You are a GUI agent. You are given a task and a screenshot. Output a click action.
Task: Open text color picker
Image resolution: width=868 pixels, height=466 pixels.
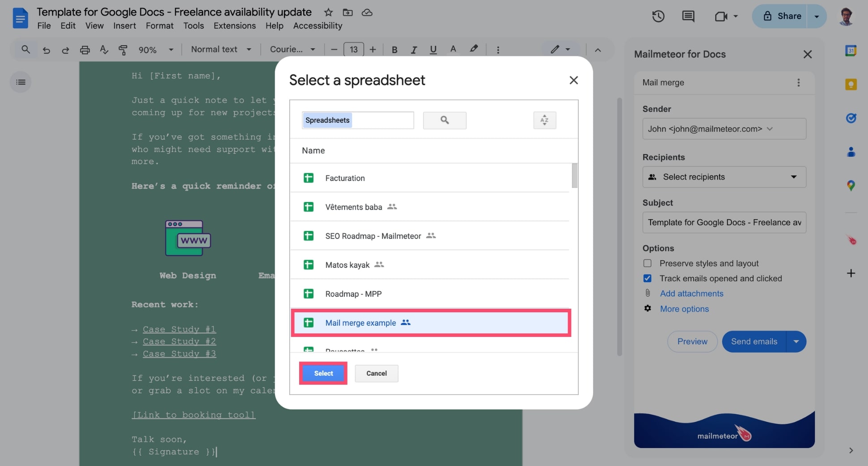coord(453,50)
